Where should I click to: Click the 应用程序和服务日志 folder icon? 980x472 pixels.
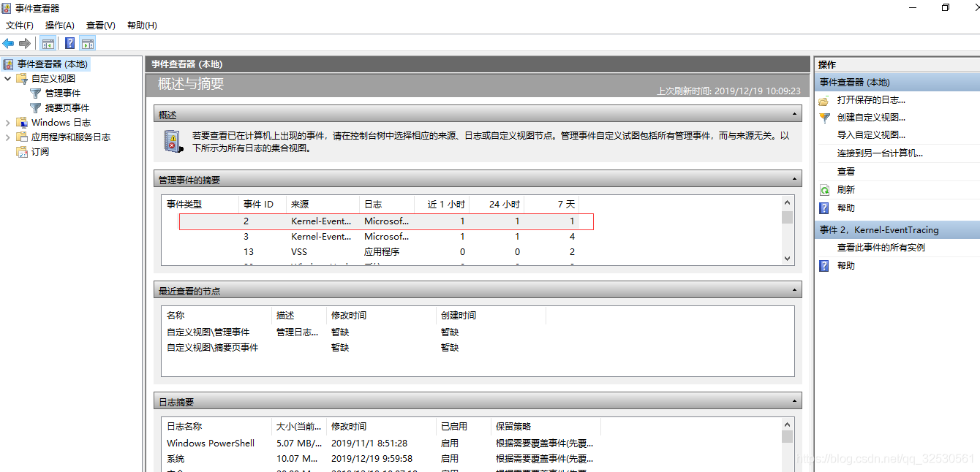click(22, 137)
